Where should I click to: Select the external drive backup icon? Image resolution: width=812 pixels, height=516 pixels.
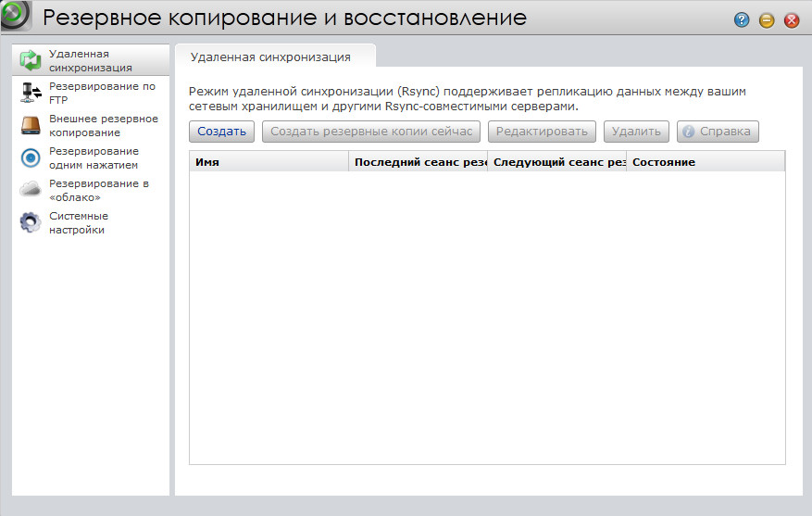pos(31,126)
